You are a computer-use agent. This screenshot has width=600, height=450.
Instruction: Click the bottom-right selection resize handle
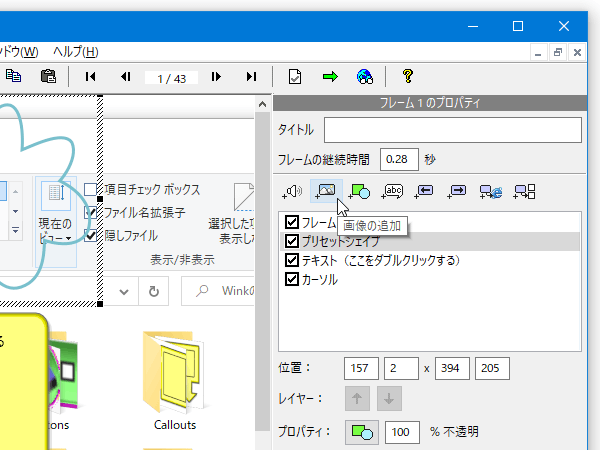100,304
